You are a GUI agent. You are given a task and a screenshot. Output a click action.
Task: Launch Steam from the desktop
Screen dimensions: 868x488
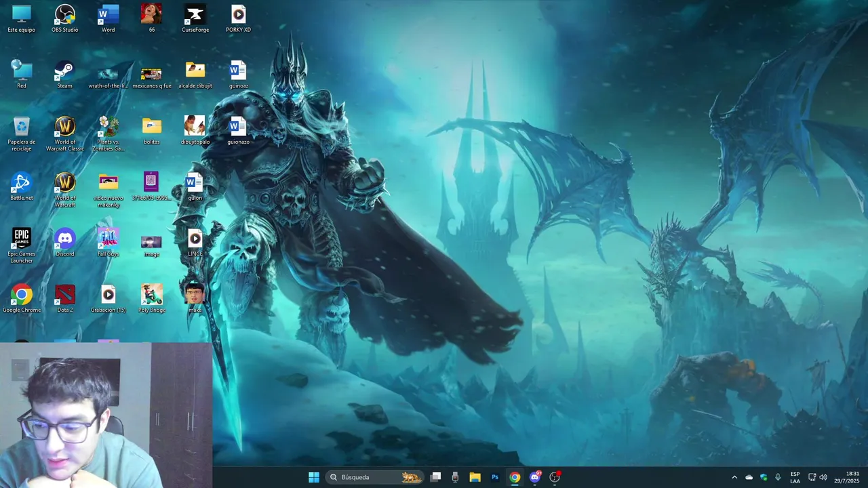click(64, 75)
